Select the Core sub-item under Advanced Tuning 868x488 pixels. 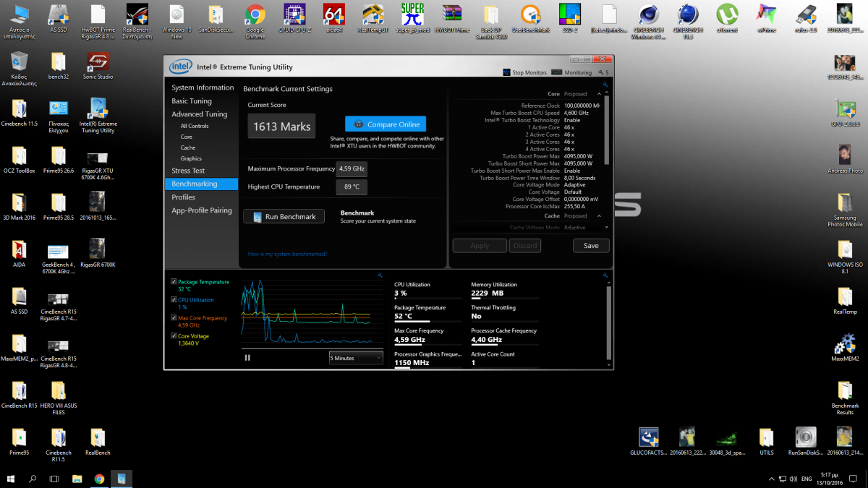pyautogui.click(x=187, y=137)
